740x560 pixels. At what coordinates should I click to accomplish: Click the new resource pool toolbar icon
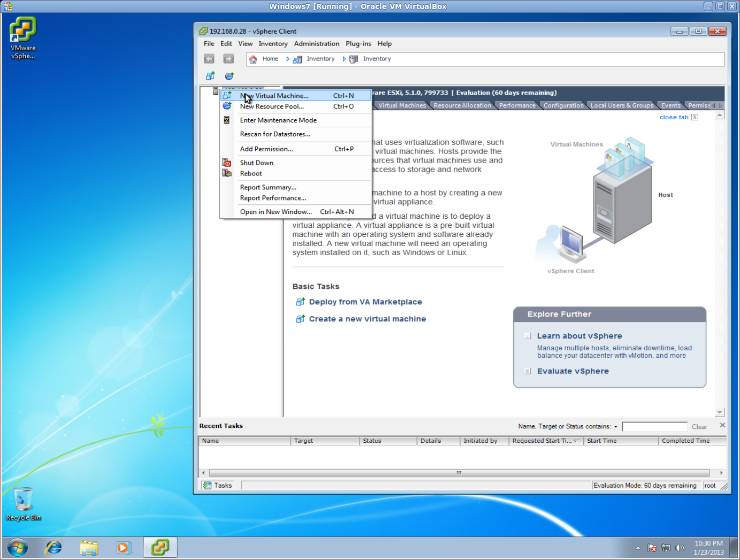(x=229, y=76)
